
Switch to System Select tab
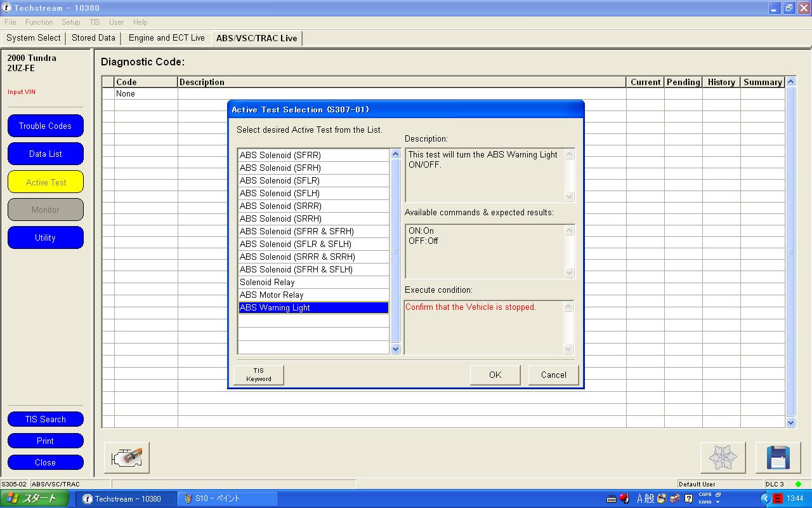34,38
